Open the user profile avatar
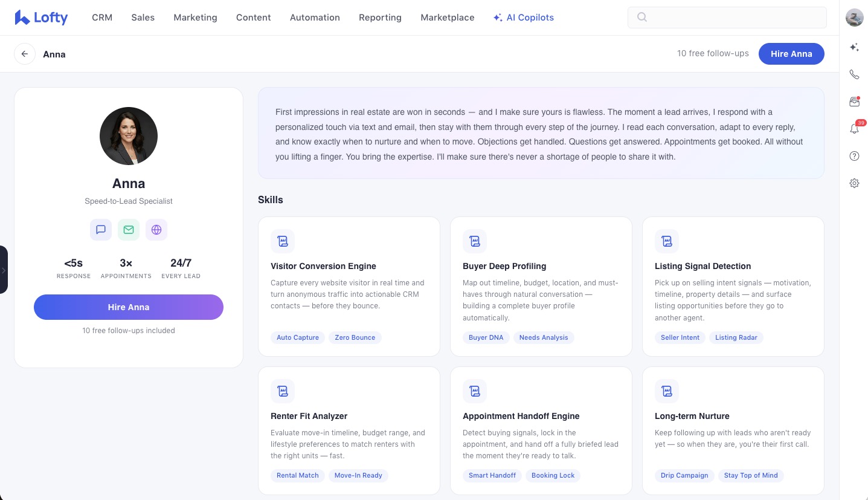This screenshot has height=500, width=868. coord(854,18)
